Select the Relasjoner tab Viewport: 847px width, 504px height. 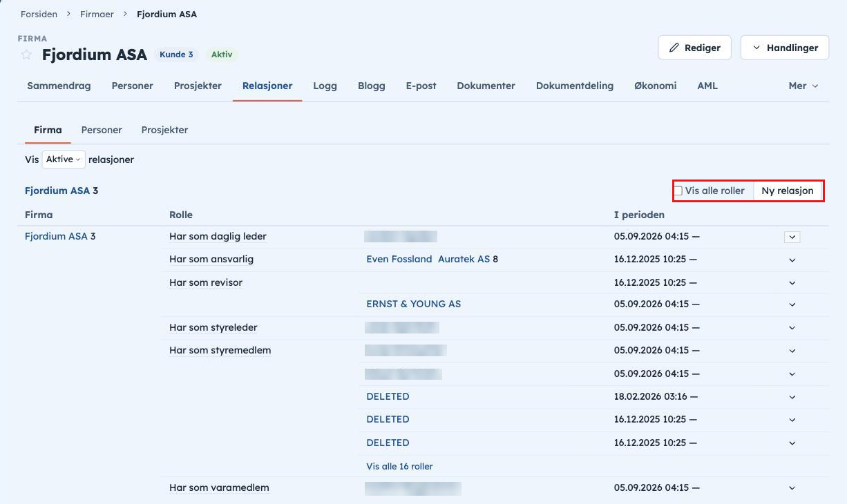[x=267, y=86]
